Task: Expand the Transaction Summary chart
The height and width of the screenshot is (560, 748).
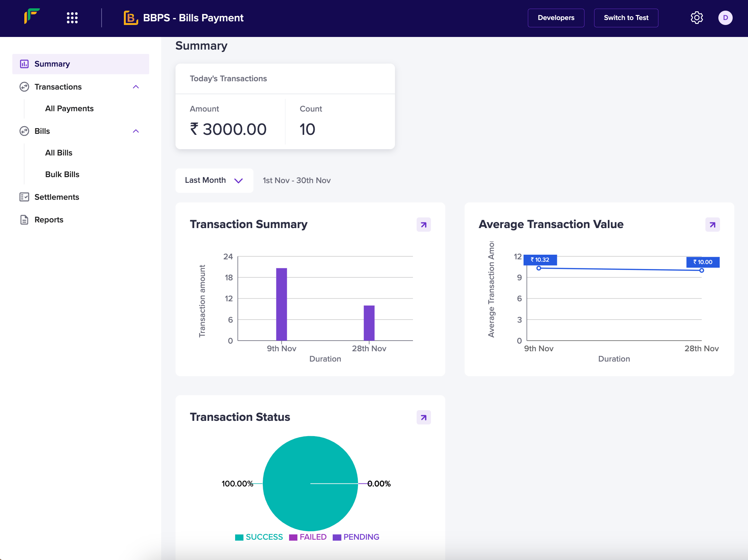Action: [x=424, y=225]
